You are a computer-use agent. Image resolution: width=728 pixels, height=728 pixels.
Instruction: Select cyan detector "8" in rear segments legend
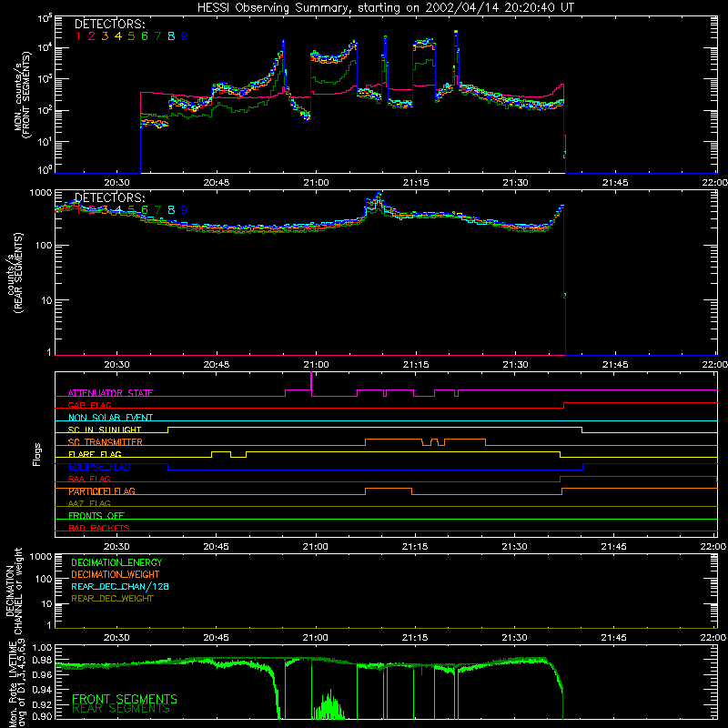171,210
